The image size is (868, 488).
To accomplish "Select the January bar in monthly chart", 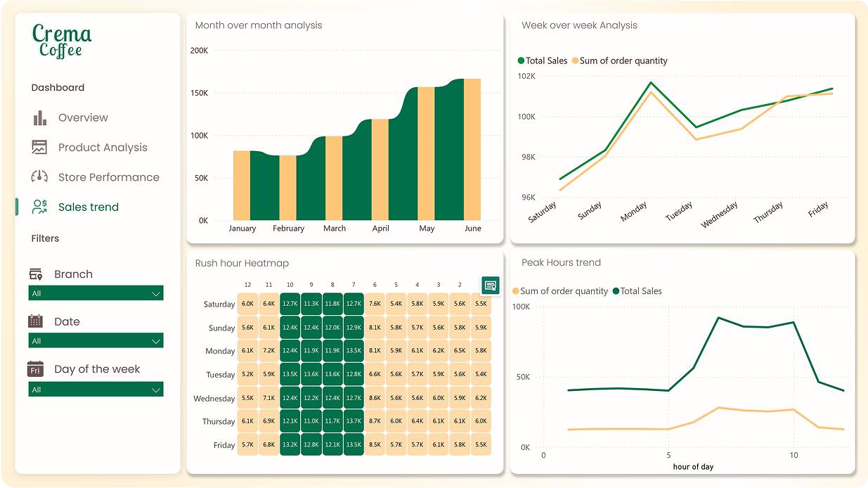I will tap(242, 185).
